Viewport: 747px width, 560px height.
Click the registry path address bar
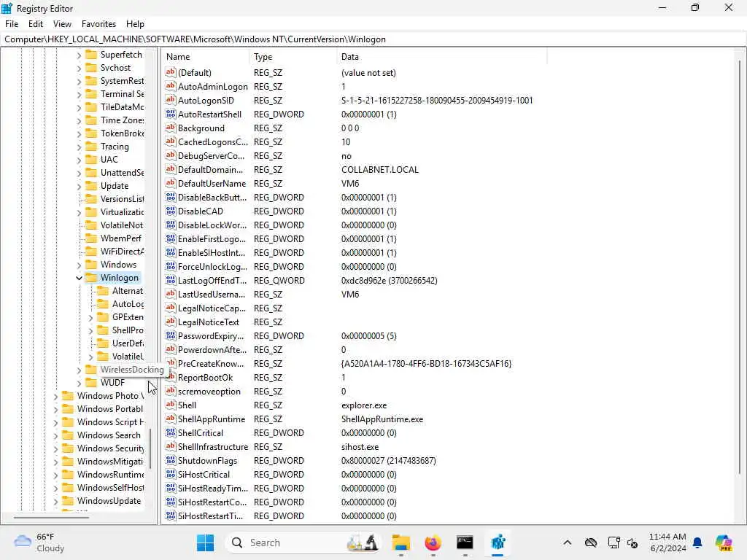(x=373, y=39)
